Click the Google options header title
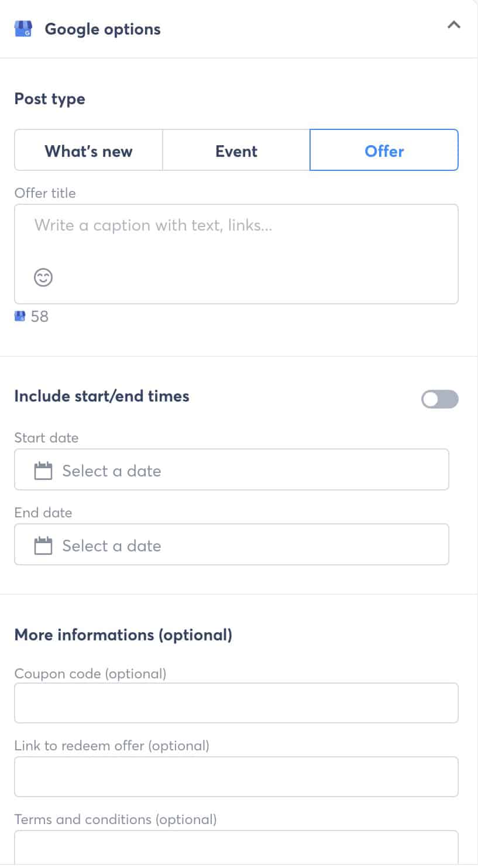This screenshot has height=868, width=478. point(102,29)
